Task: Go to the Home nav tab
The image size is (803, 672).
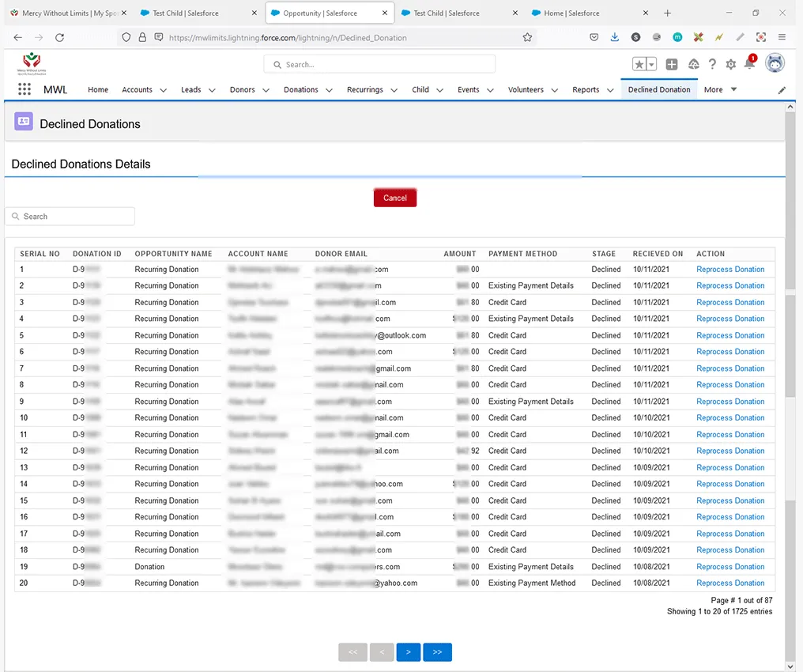Action: click(x=98, y=89)
